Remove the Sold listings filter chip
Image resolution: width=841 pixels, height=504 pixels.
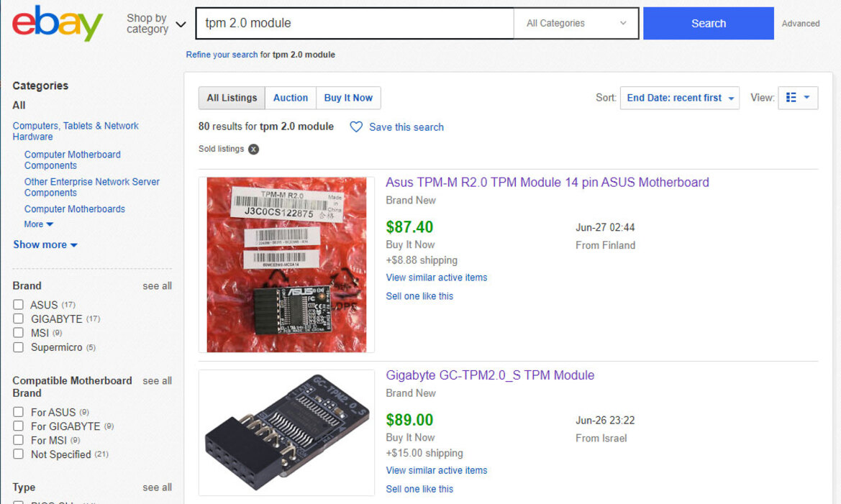(x=253, y=149)
